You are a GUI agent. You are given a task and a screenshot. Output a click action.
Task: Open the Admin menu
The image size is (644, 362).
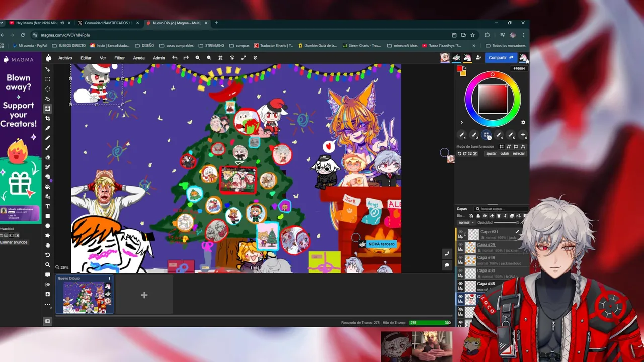tap(159, 58)
